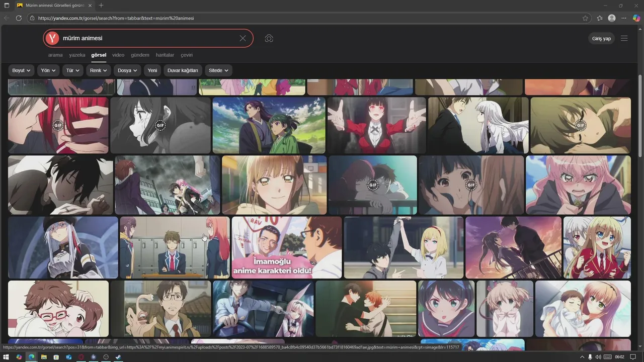Viewport: 644px width, 362px height.
Task: Reload the page with the refresh icon
Action: [x=19, y=18]
